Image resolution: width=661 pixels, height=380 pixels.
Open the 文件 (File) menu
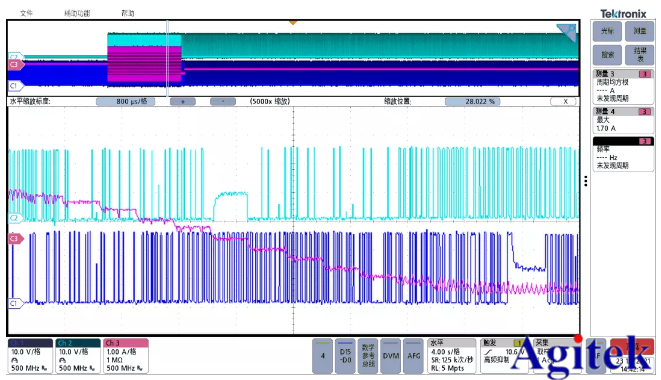pos(26,13)
